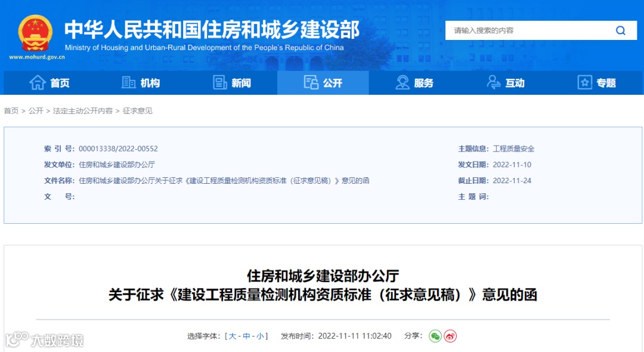The image size is (644, 352).
Task: Click the person icon for 服务
Action: click(402, 82)
